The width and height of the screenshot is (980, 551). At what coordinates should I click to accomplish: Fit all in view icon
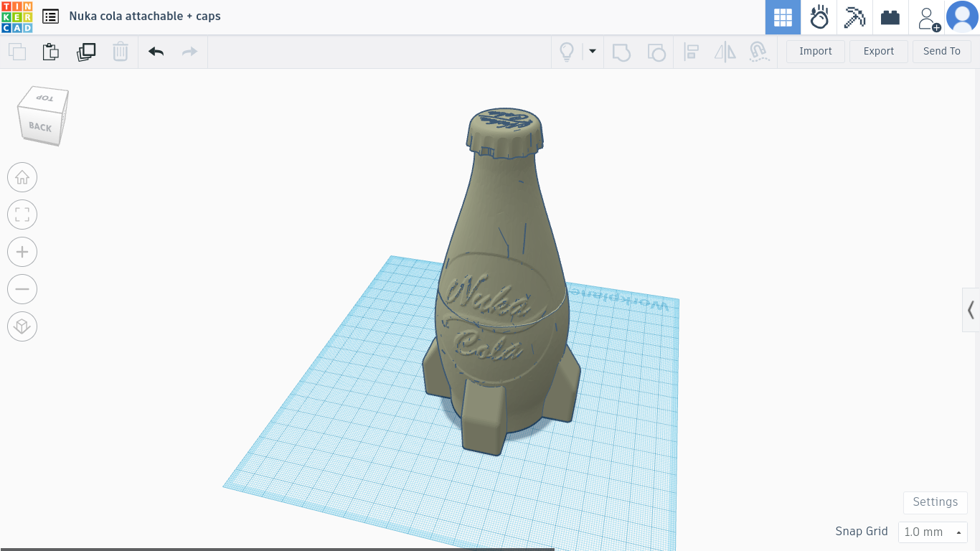click(22, 215)
